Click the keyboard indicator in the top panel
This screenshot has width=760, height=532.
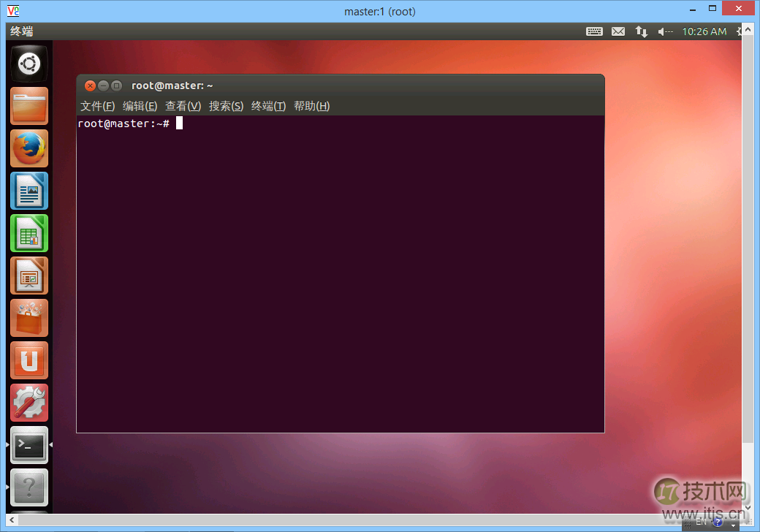[594, 31]
